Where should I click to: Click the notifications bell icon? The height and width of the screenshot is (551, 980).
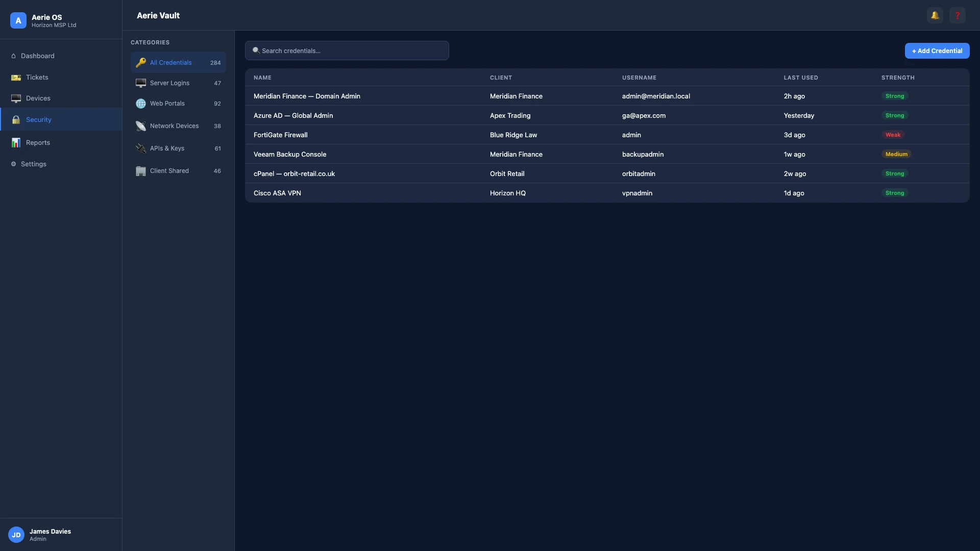coord(935,15)
